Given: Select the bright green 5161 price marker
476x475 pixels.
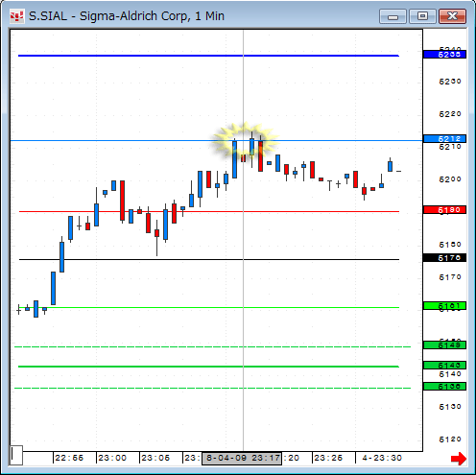Looking at the screenshot, I should [444, 306].
